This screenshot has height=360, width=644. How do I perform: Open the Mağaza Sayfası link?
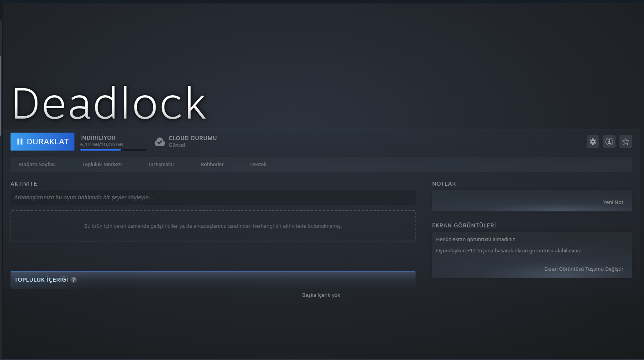tap(37, 165)
